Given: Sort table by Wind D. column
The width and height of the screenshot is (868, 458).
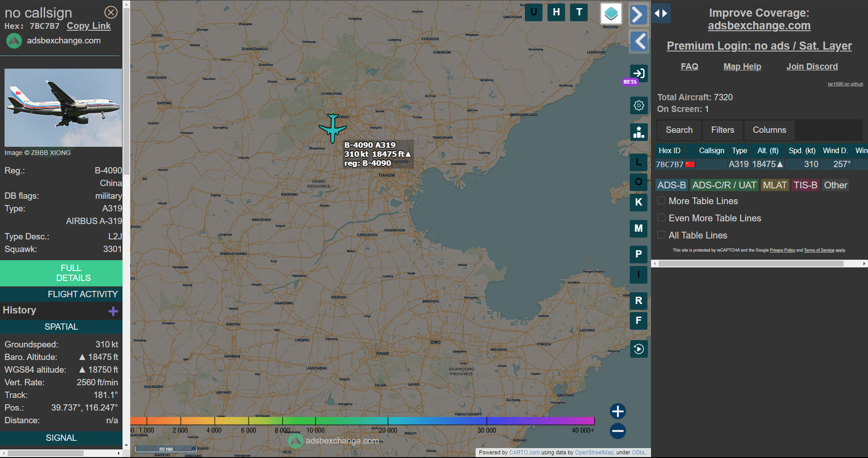Looking at the screenshot, I should [835, 150].
